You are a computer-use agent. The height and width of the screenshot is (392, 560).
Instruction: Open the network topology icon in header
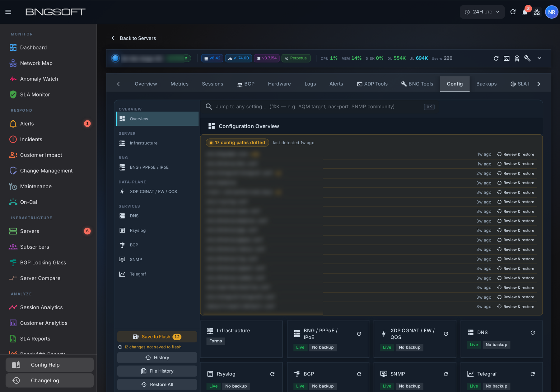[537, 12]
